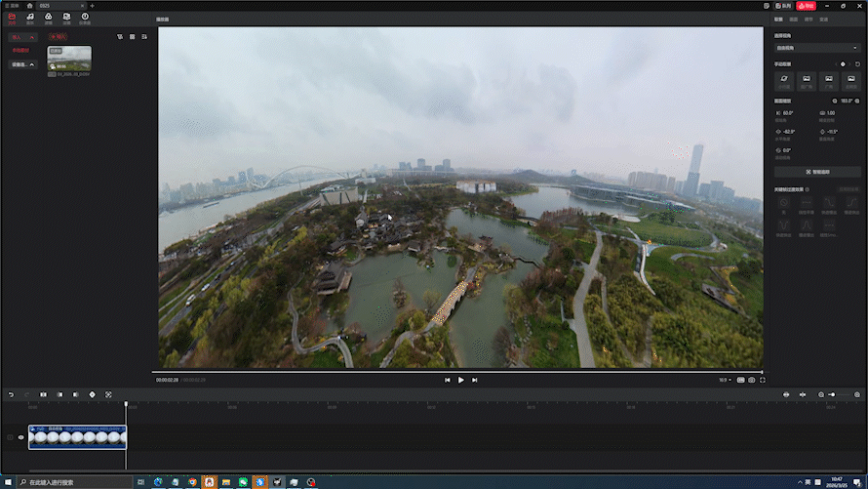Add a keyframe using the timeline diamond icon

pos(93,394)
